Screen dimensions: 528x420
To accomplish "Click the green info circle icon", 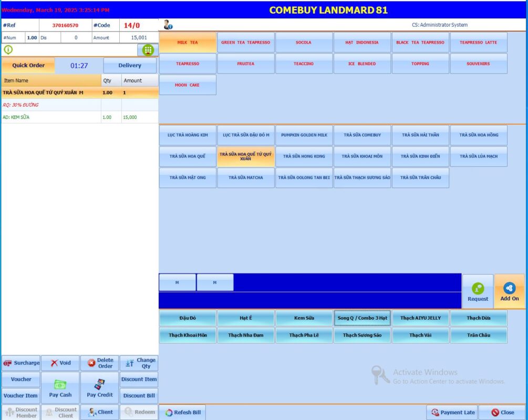I will coord(8,49).
